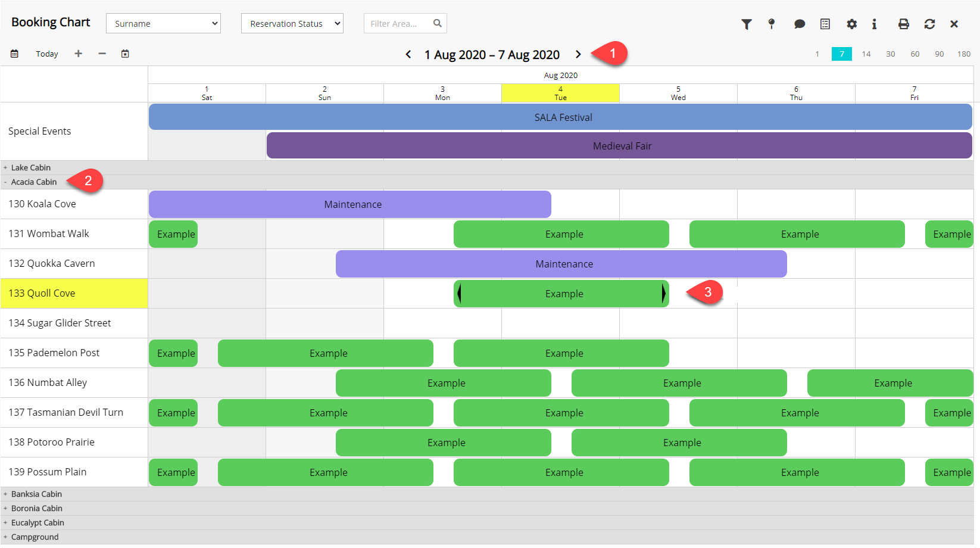This screenshot has width=980, height=548.
Task: Click the map pin icon
Action: (772, 24)
